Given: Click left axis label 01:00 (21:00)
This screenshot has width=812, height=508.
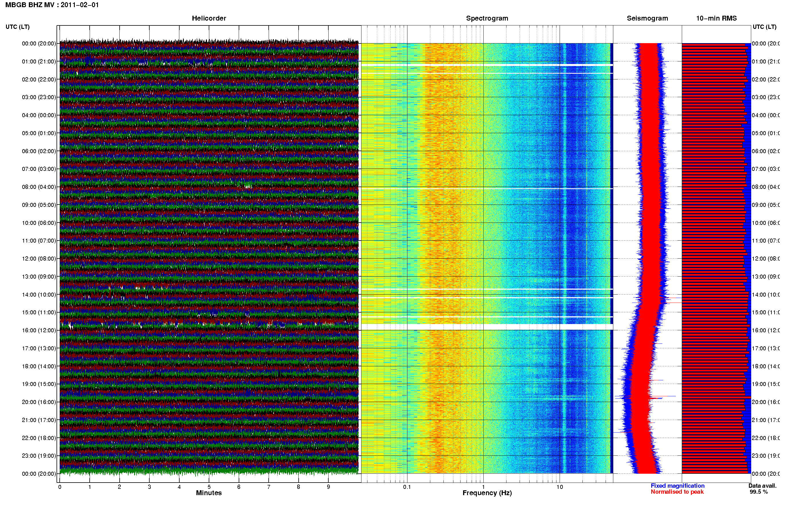Looking at the screenshot, I should pos(39,61).
